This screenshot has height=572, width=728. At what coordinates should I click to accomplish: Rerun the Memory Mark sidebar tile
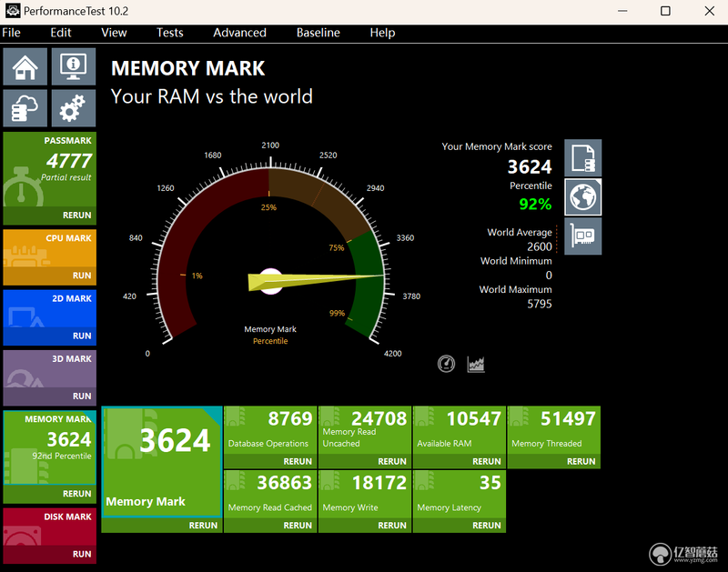point(50,494)
